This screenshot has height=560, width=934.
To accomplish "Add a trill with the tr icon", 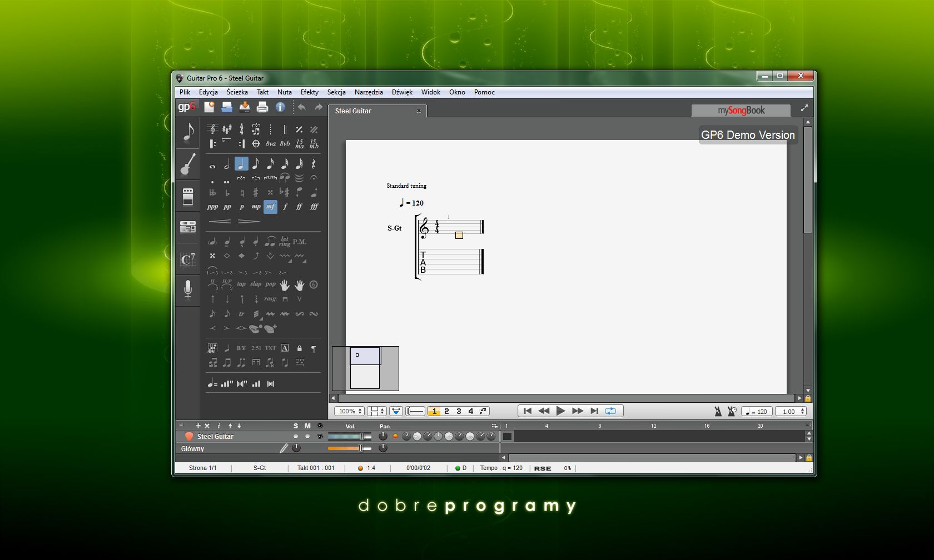I will (241, 314).
